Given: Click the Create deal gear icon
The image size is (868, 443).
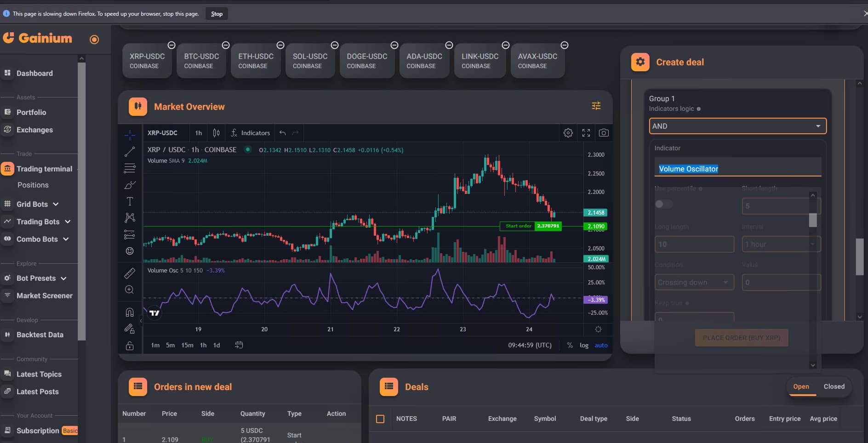Looking at the screenshot, I should [x=640, y=62].
